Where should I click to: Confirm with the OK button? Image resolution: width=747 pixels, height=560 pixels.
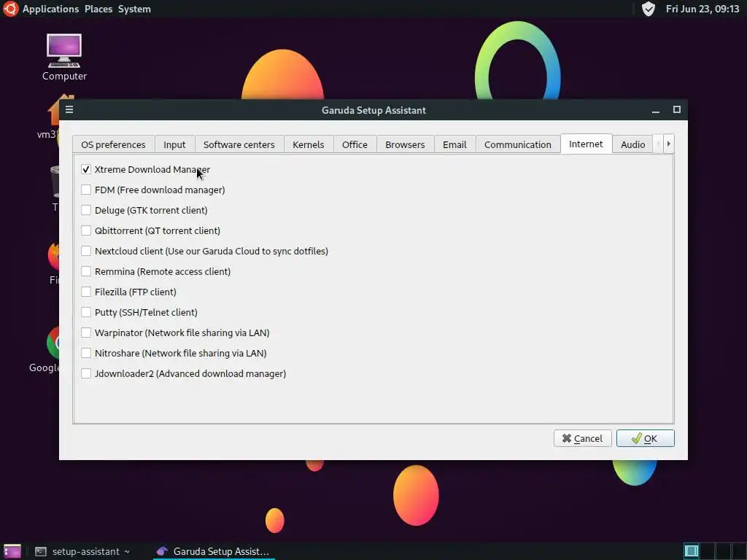[x=645, y=438]
